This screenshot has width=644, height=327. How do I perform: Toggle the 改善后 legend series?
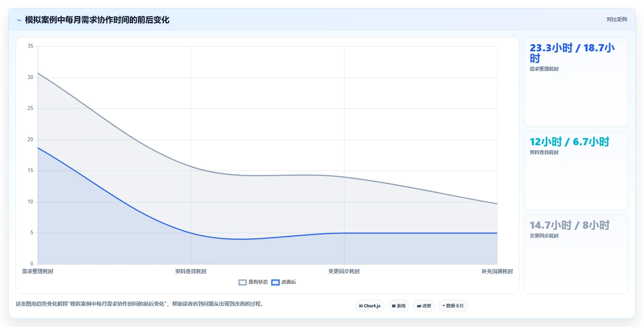(284, 282)
